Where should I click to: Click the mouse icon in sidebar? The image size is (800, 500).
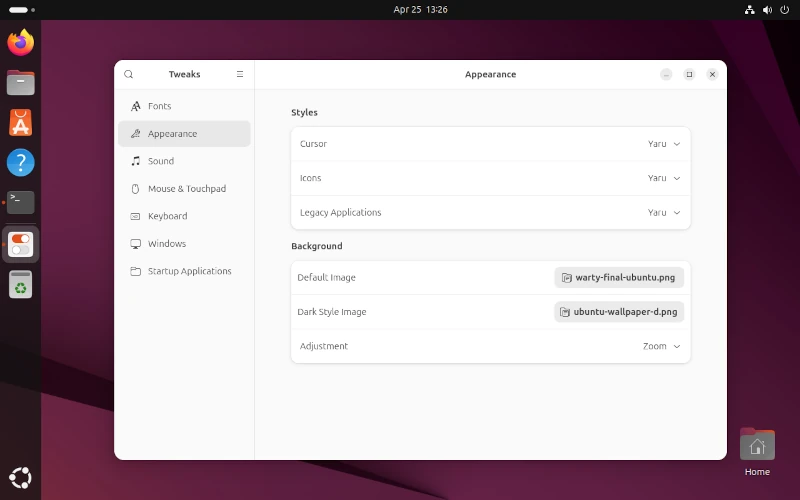pos(135,189)
